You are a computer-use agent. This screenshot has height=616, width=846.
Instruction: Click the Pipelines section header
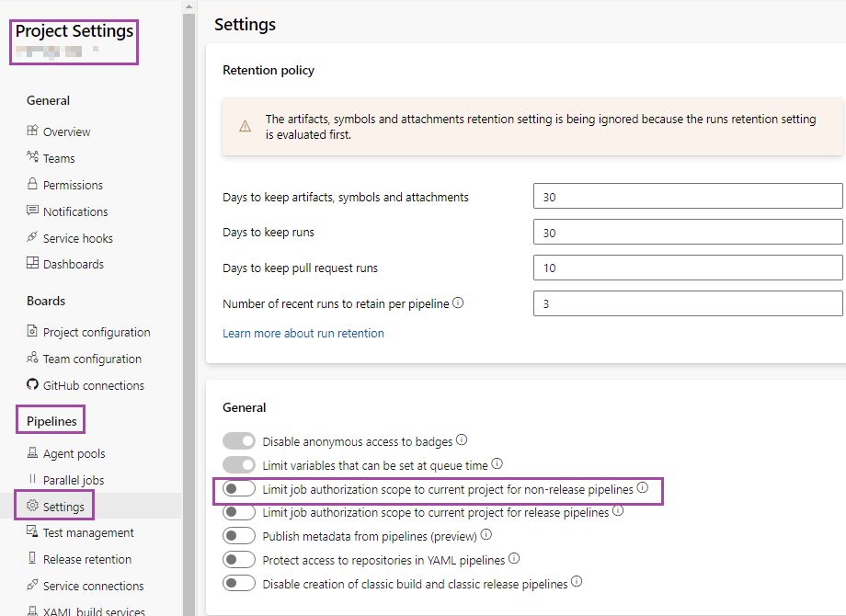point(51,421)
